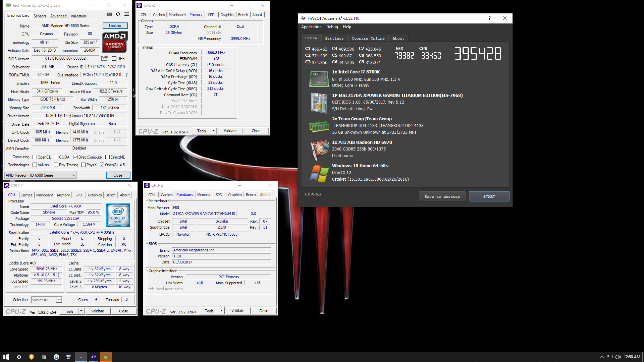Click the volume speaker tray icon
The image size is (644, 362).
[x=618, y=357]
